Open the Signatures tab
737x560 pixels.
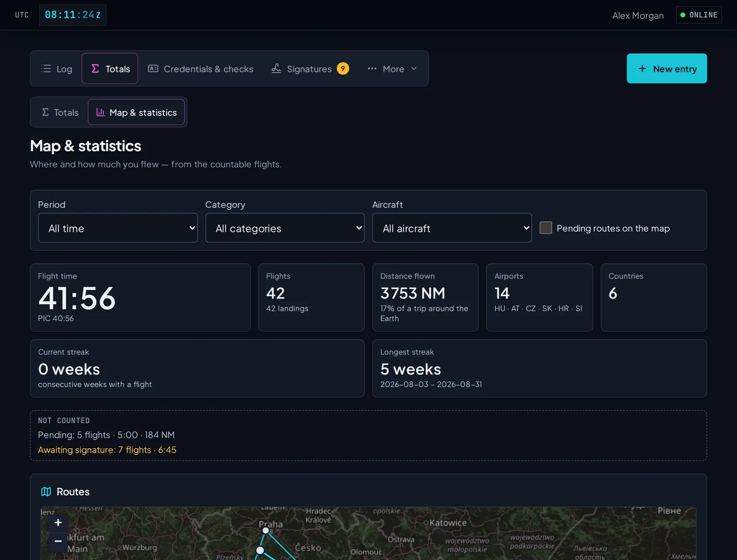[x=310, y=69]
